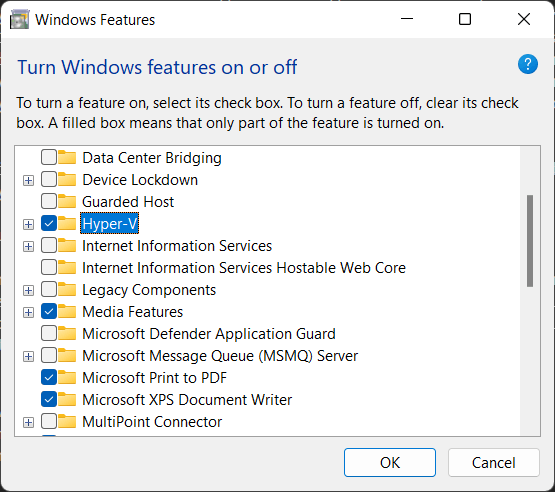Expand the Device Lockdown node

click(28, 181)
